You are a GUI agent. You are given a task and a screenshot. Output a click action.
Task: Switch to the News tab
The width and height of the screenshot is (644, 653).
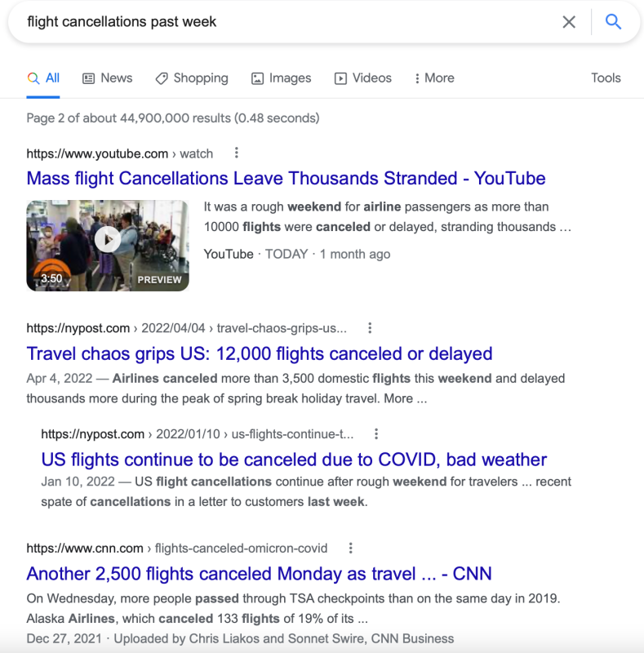(x=108, y=78)
